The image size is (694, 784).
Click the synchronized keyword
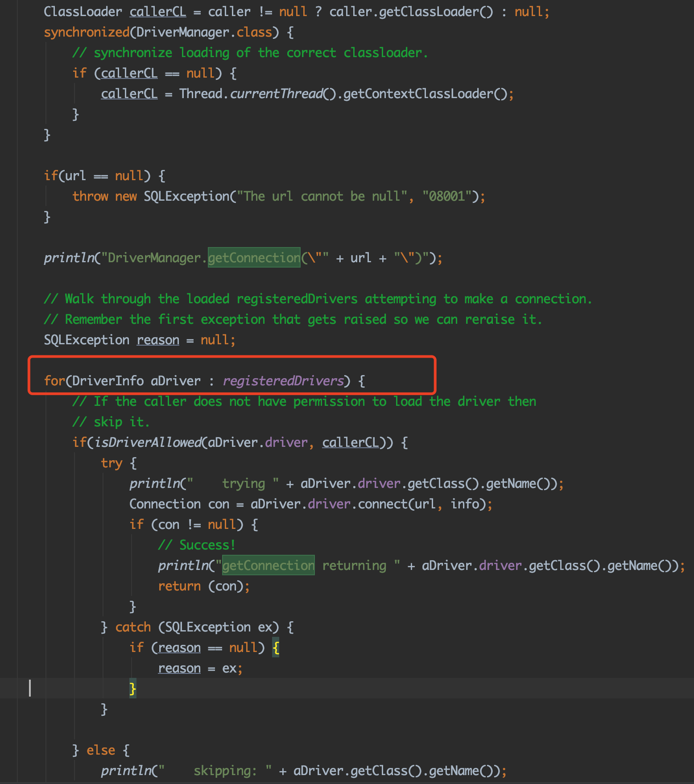click(87, 32)
